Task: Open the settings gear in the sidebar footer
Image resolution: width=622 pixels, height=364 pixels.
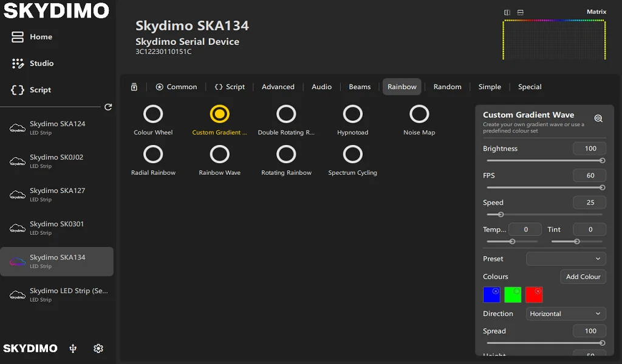Action: coord(98,348)
